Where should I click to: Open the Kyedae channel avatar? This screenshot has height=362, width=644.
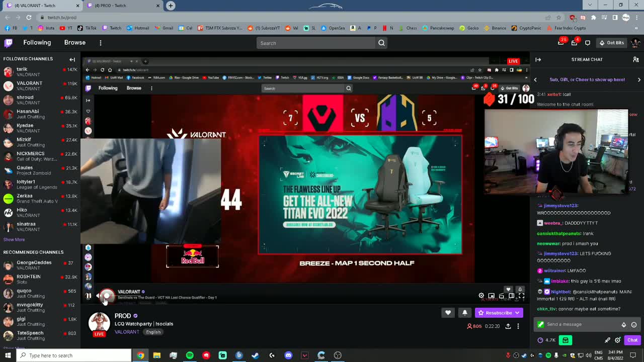point(8,128)
